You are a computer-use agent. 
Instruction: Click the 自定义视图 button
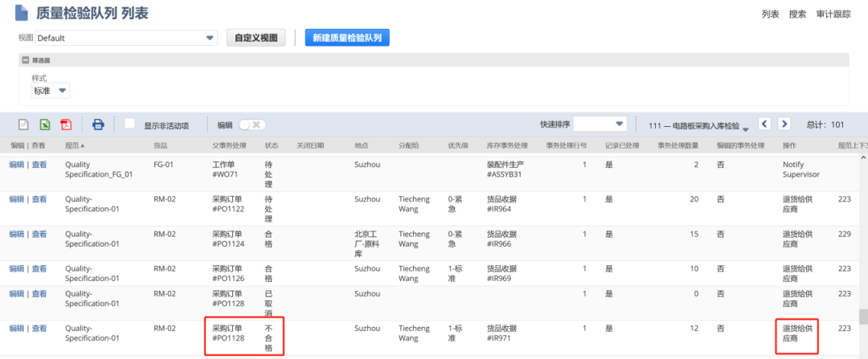(256, 39)
